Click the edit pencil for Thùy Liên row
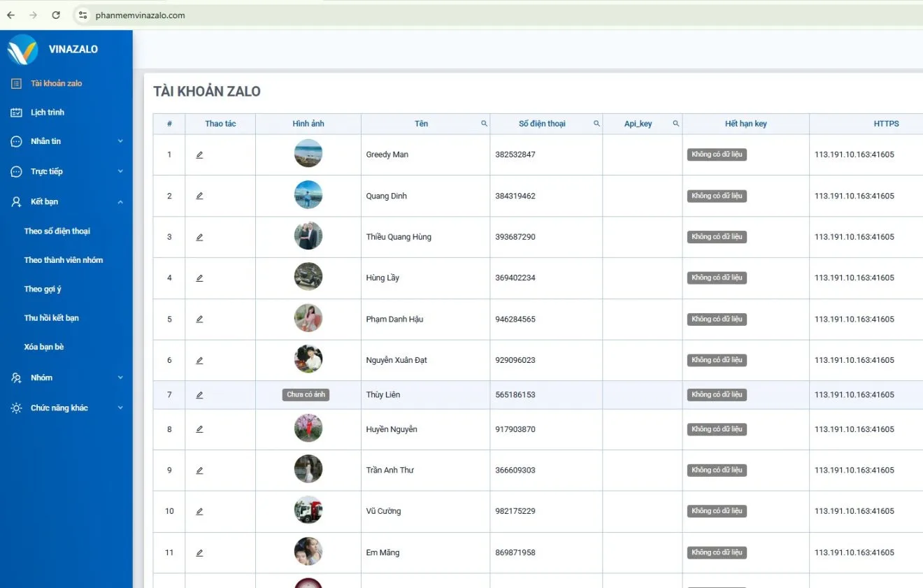This screenshot has width=923, height=588. click(x=199, y=395)
